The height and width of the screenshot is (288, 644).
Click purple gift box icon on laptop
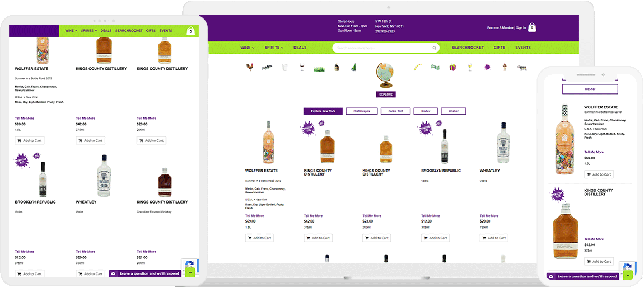coord(452,67)
